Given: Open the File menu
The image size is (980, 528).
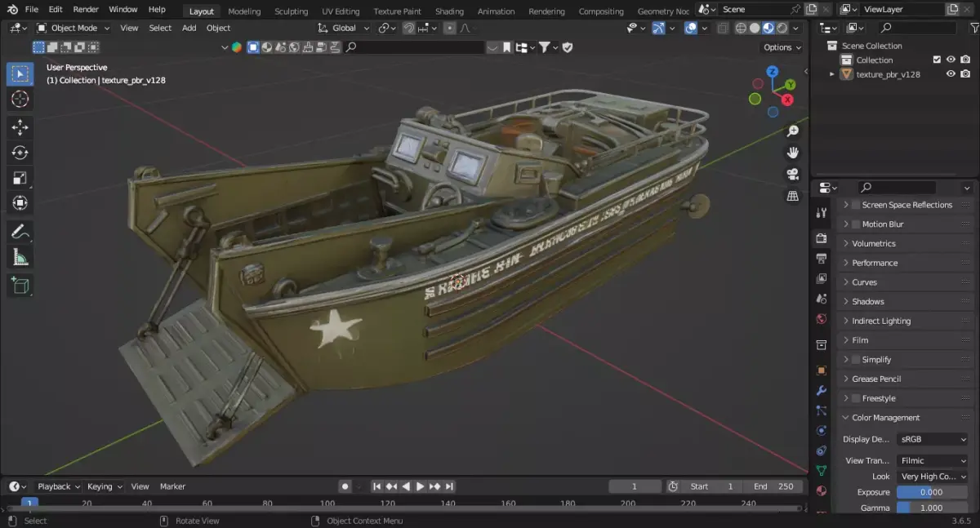Looking at the screenshot, I should click(32, 10).
